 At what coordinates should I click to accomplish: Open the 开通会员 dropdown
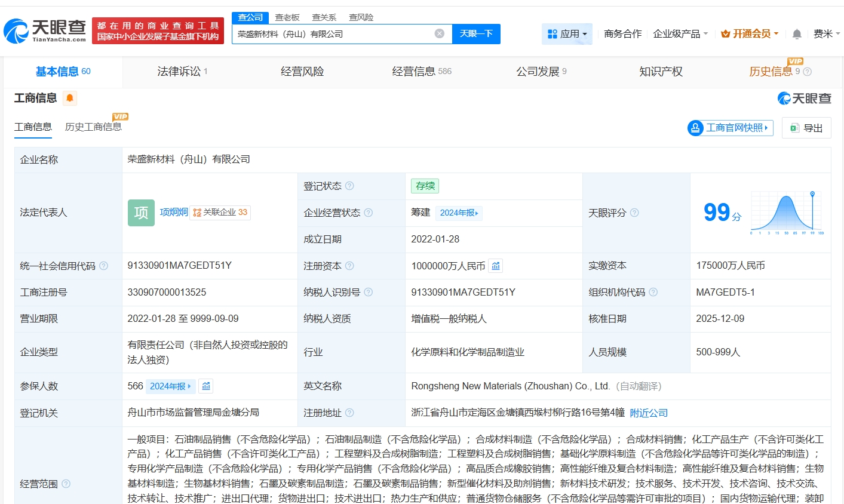(x=750, y=34)
